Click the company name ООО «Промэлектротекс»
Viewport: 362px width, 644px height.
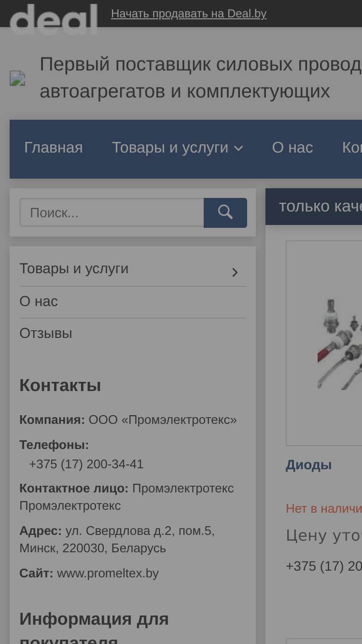click(163, 420)
